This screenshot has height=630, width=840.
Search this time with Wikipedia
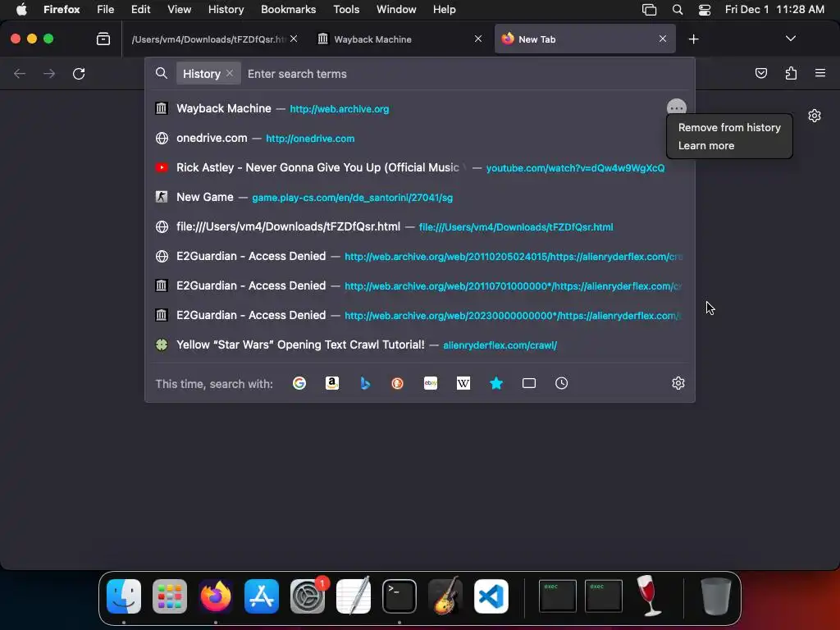coord(463,383)
